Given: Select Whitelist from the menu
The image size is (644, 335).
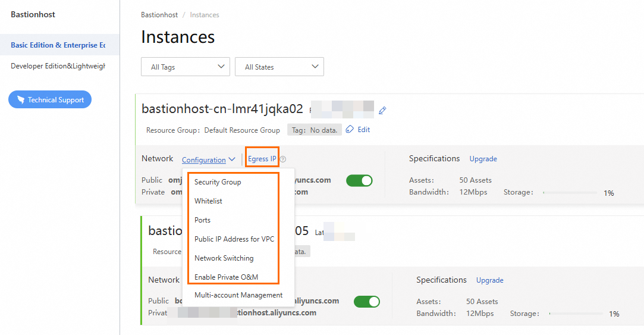Looking at the screenshot, I should (208, 201).
